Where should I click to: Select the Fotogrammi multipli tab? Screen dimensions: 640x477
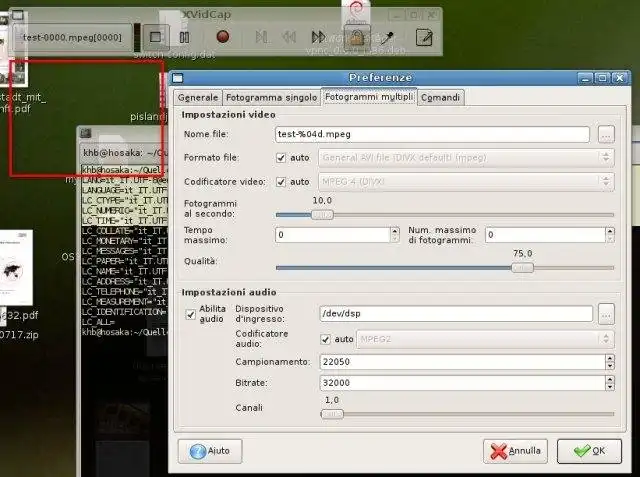tap(369, 97)
